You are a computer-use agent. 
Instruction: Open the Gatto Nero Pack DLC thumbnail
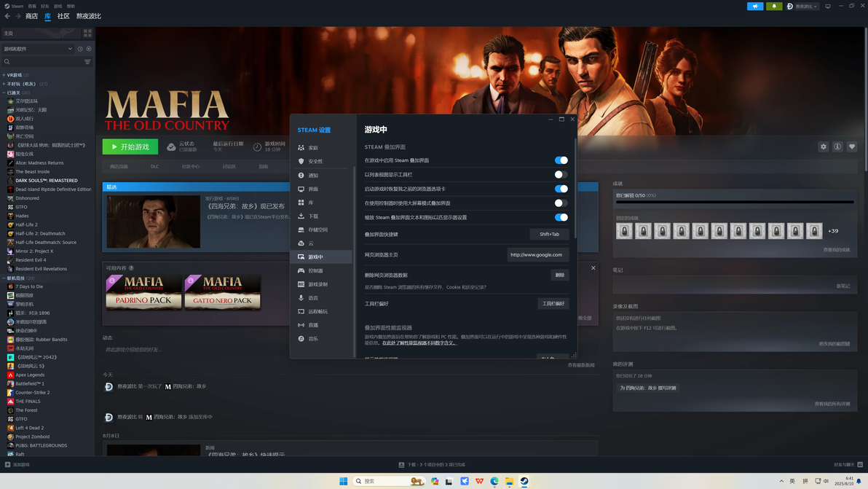(x=223, y=292)
